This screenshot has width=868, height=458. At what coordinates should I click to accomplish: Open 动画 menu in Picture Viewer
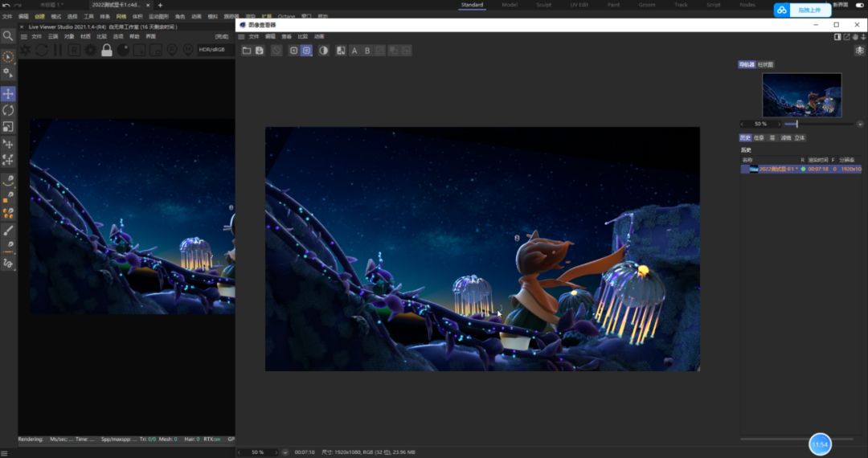[x=319, y=36]
